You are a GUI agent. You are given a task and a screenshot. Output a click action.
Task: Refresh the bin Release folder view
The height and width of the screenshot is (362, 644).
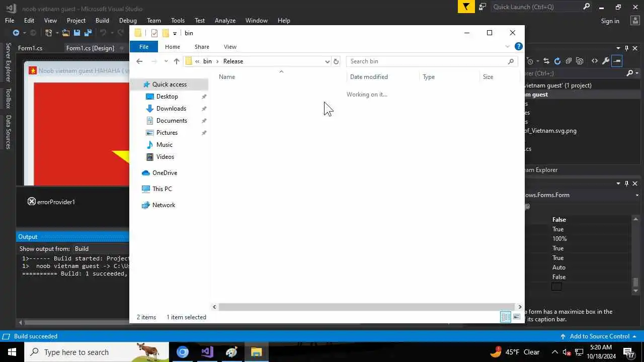click(x=336, y=61)
